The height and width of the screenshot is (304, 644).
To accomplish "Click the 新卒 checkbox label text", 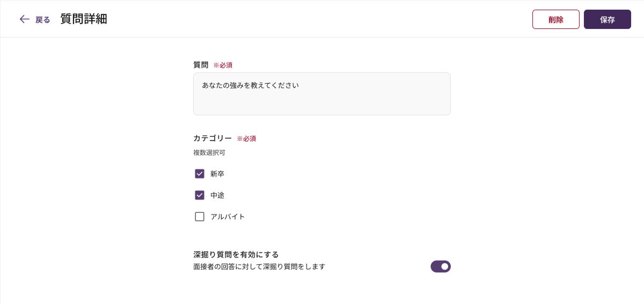I will click(217, 174).
